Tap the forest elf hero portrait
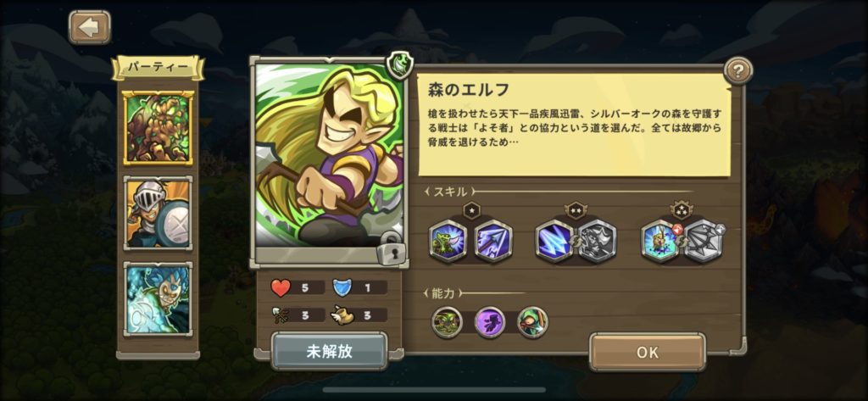This screenshot has width=868, height=401. coord(330,156)
